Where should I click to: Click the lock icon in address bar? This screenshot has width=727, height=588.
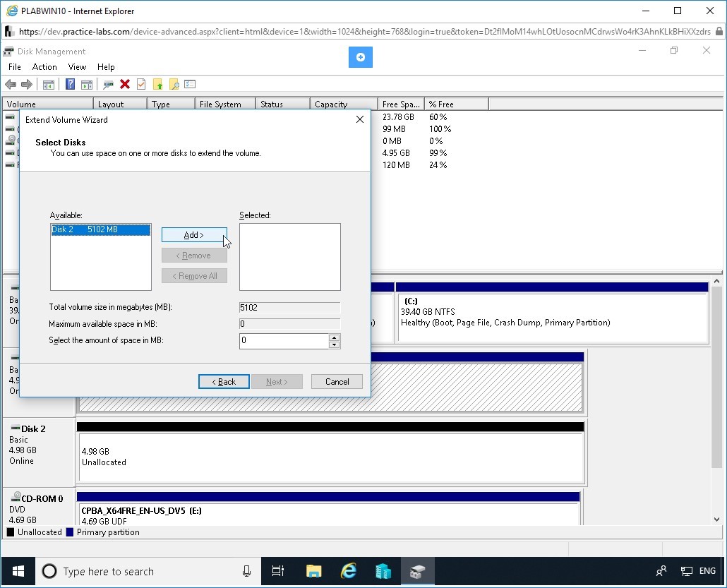pos(719,31)
